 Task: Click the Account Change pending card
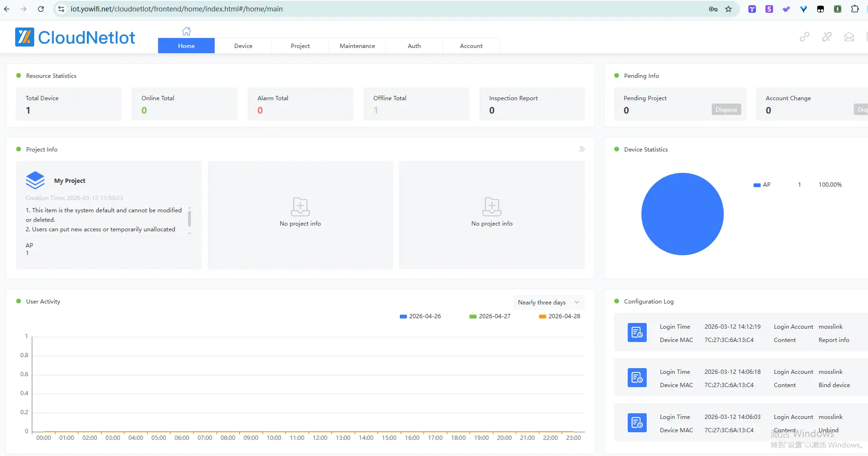coord(812,104)
